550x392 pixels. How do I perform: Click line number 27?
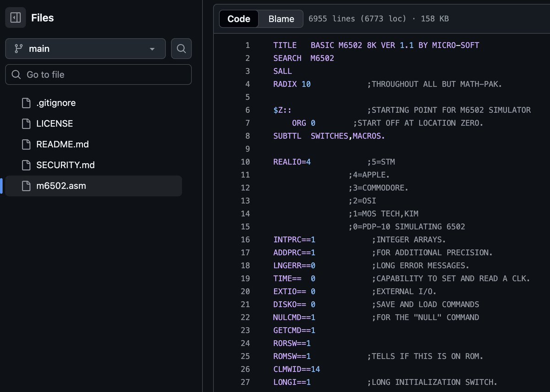[245, 382]
